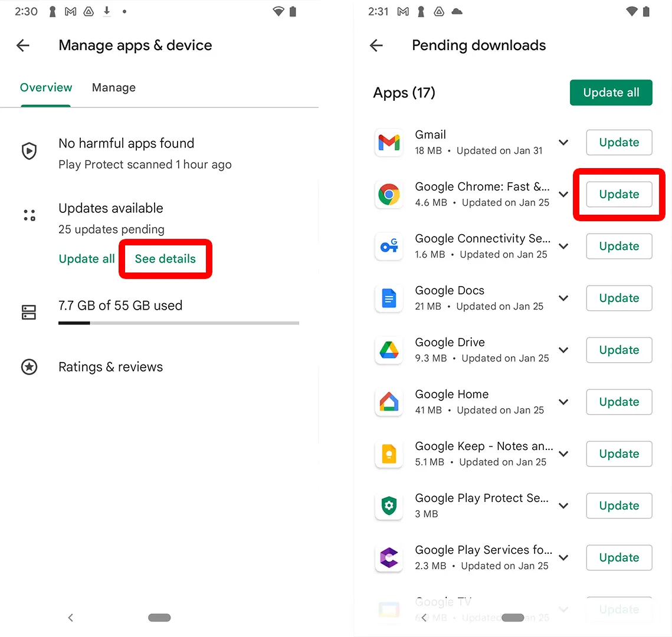Expand Google Keep update details chevron
The width and height of the screenshot is (672, 637).
click(x=563, y=454)
